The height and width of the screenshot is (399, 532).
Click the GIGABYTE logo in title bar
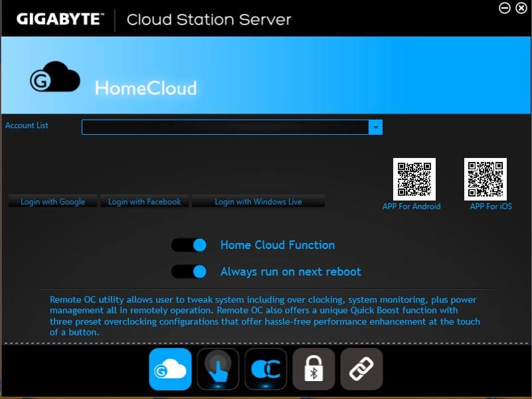60,19
